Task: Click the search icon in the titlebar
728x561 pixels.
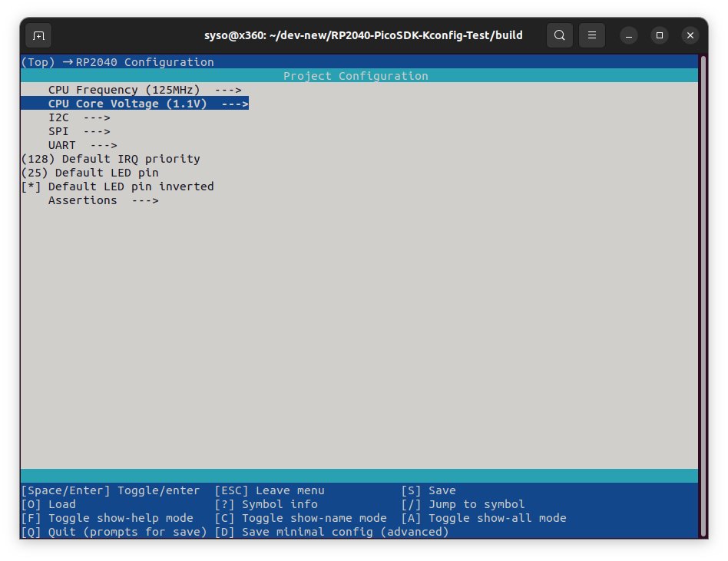Action: point(559,35)
